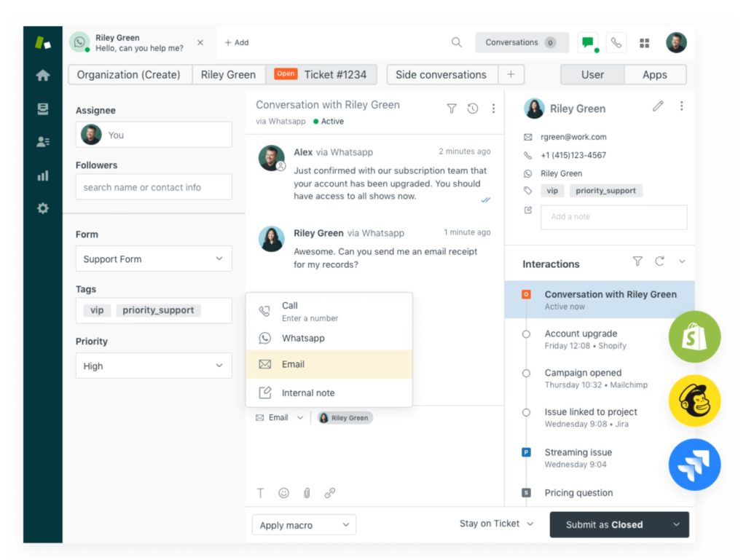This screenshot has height=560, width=746.
Task: Open the Apply macro dropdown
Action: tap(304, 524)
